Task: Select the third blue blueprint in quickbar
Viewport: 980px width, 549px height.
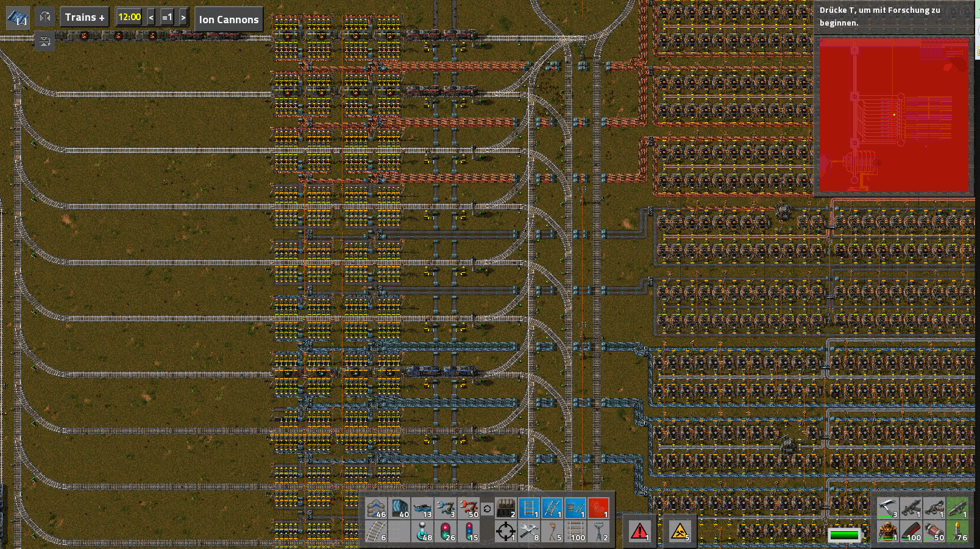Action: point(575,508)
